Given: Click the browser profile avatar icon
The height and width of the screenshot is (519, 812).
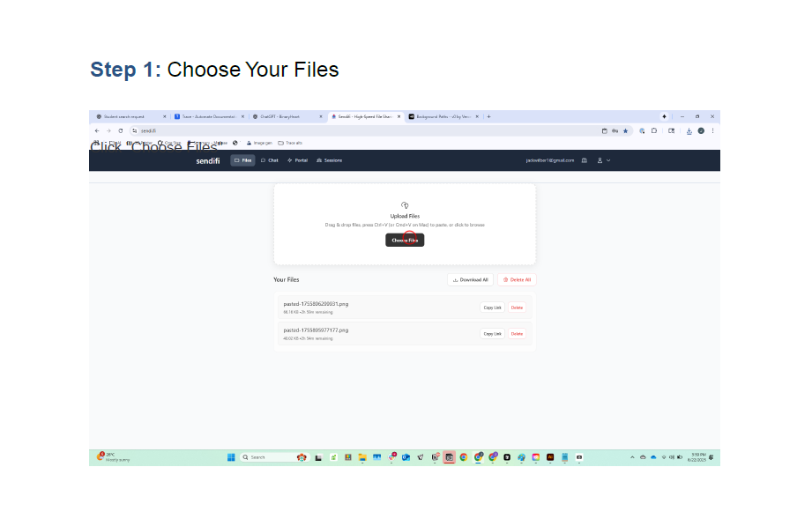Looking at the screenshot, I should coord(701,130).
